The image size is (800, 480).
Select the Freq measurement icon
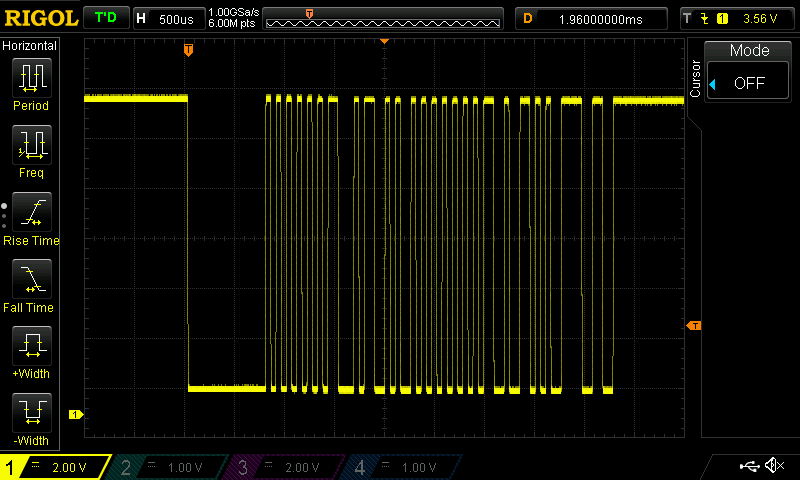pyautogui.click(x=32, y=144)
